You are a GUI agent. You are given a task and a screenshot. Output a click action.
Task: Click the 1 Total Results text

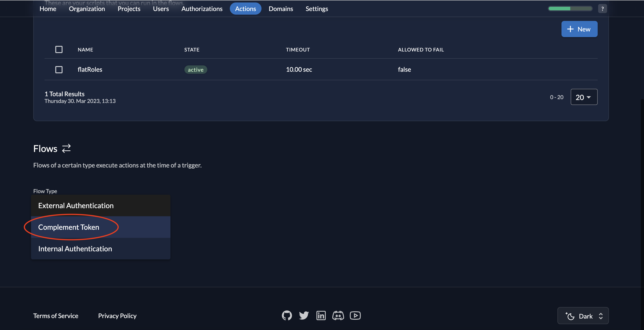pyautogui.click(x=65, y=94)
